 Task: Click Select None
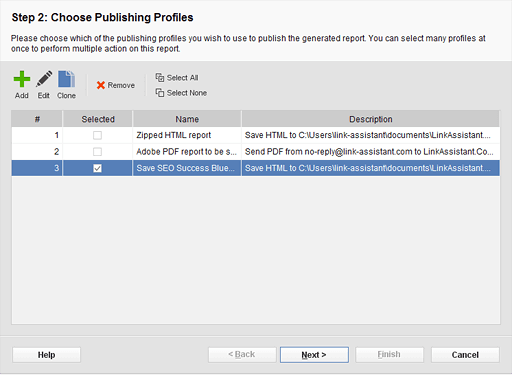point(181,93)
